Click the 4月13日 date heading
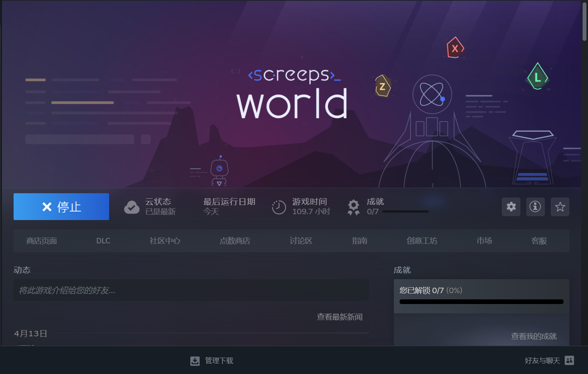588x374 pixels. coord(31,334)
